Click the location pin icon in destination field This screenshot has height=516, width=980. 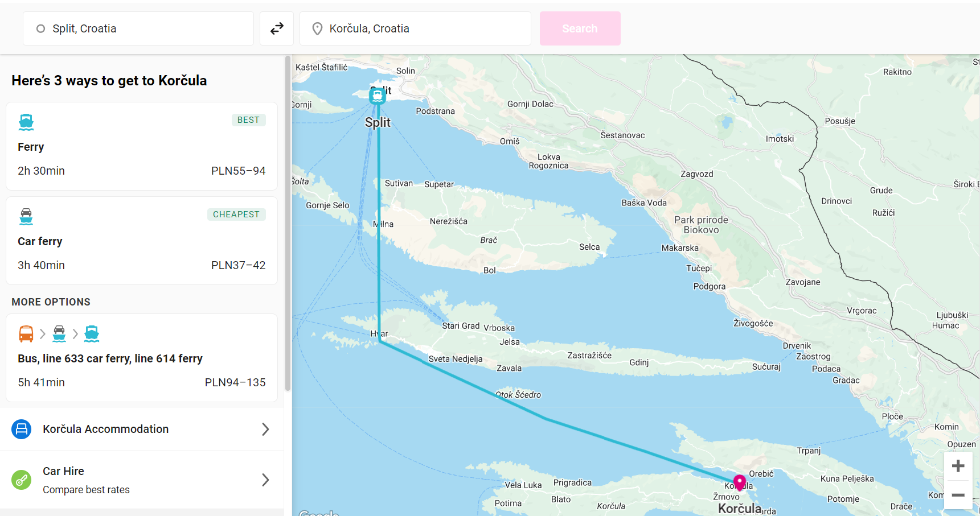tap(318, 28)
